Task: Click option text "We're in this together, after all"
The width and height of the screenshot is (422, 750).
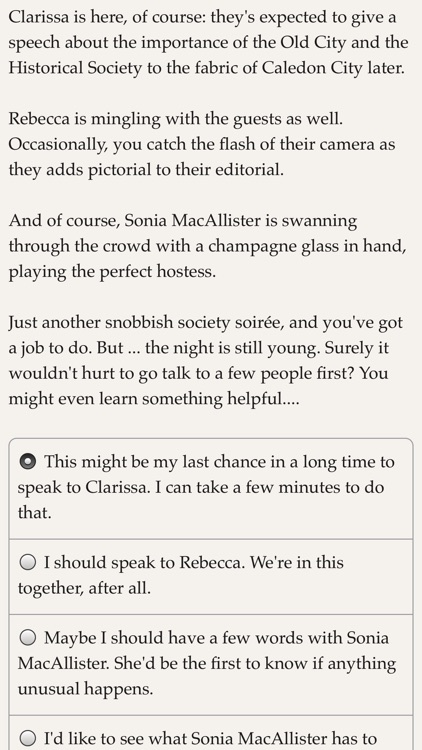Action: pos(181,575)
